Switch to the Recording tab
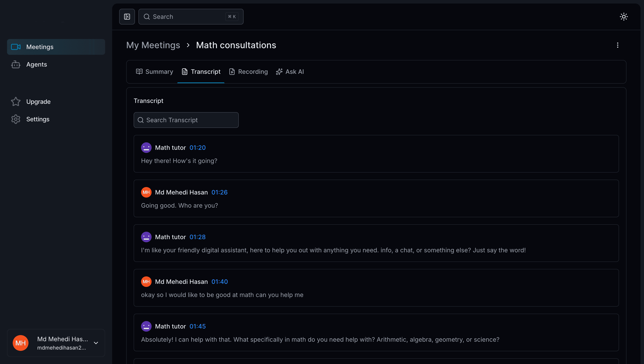 coord(248,72)
